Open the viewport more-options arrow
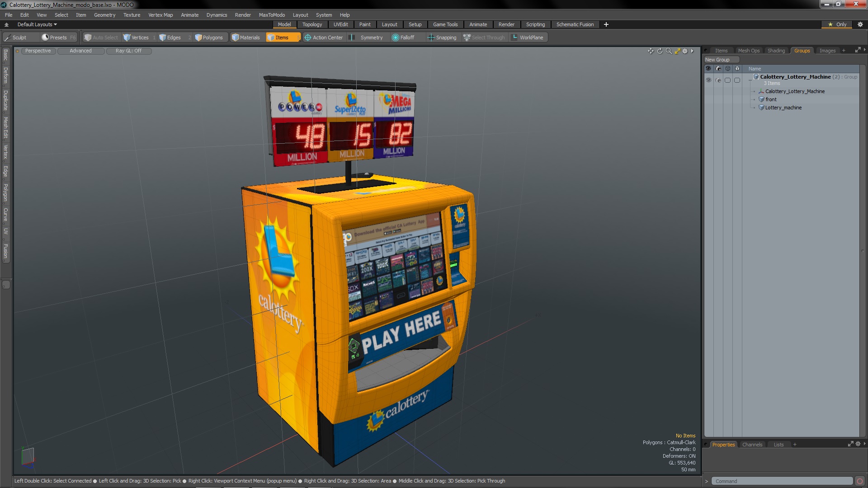The height and width of the screenshot is (488, 868). [x=692, y=51]
